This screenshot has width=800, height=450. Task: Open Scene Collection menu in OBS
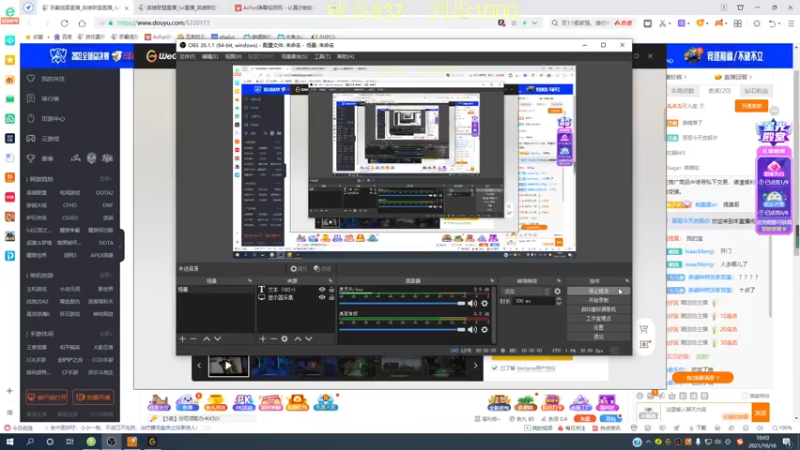(x=294, y=57)
